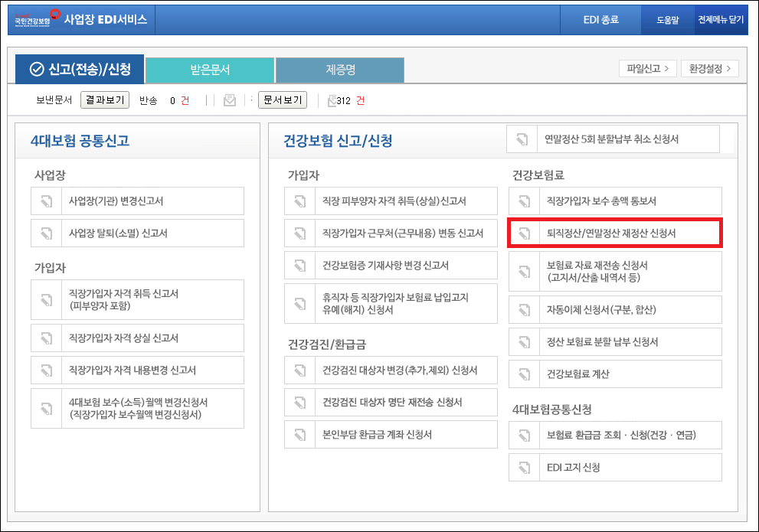Viewport: 759px width, 532px height.
Task: Open 정산 보험료 분할 납부 신청서
Action: [615, 342]
